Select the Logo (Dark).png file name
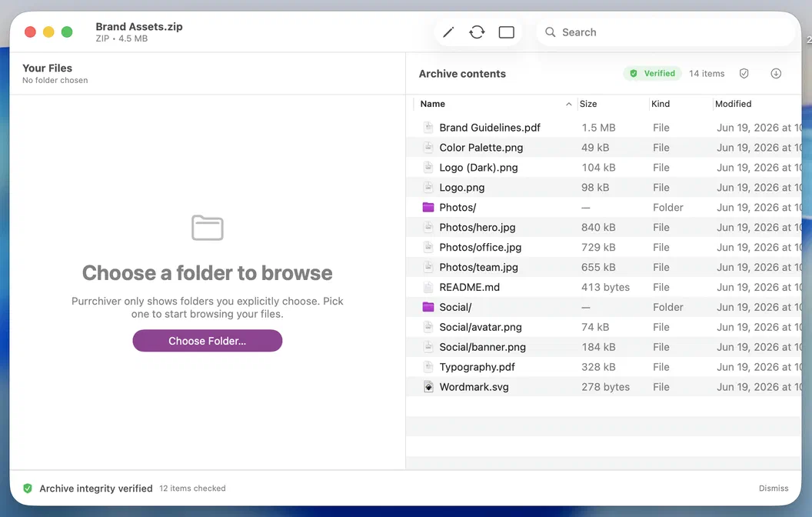Image resolution: width=812 pixels, height=517 pixels. coord(478,167)
